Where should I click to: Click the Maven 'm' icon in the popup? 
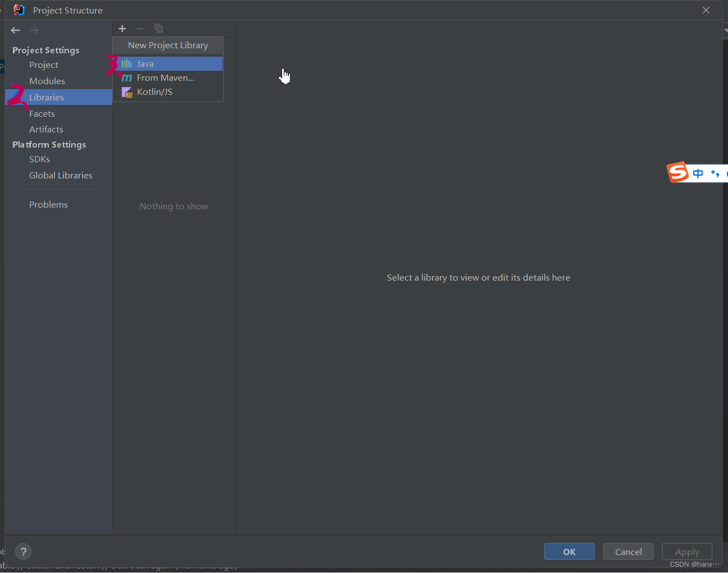click(x=127, y=77)
